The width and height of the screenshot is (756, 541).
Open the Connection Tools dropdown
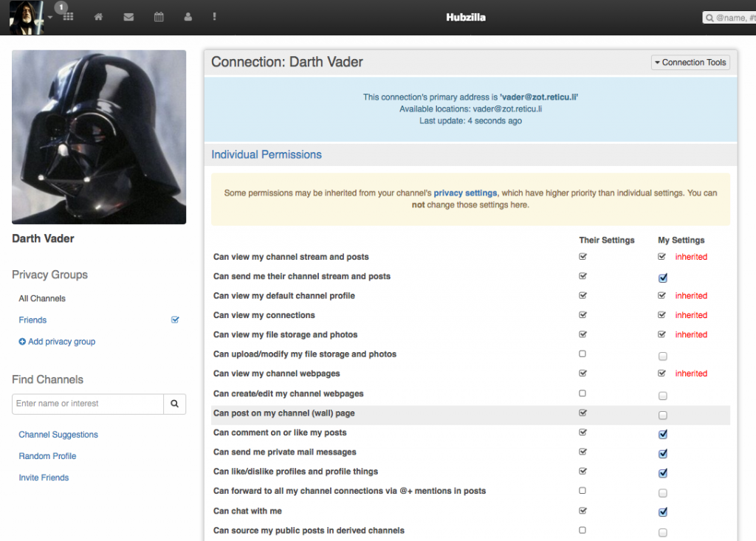coord(690,63)
